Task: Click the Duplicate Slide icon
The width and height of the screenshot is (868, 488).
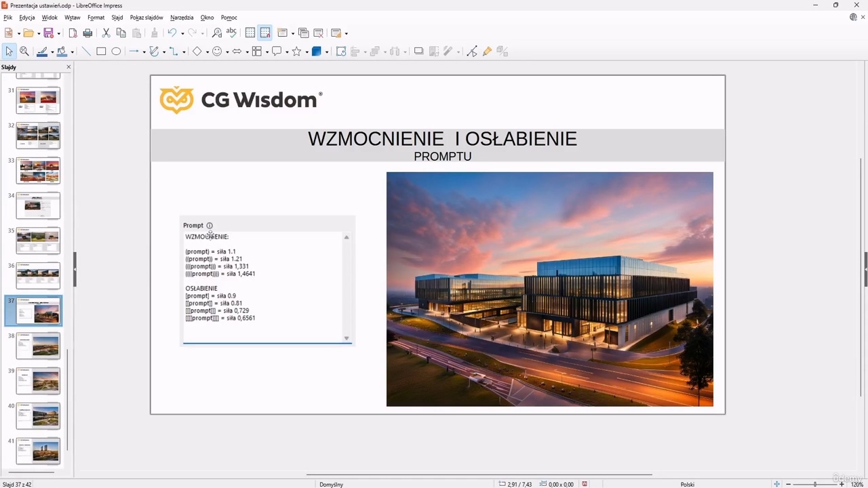Action: (303, 33)
